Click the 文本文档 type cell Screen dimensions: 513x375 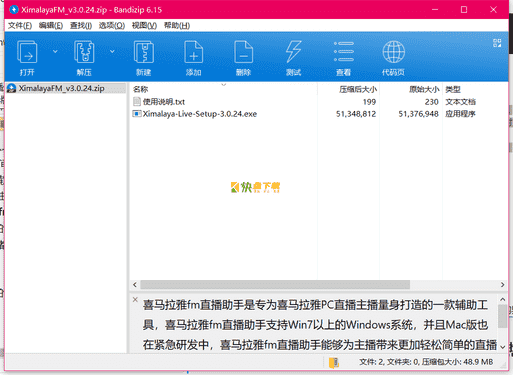(460, 102)
